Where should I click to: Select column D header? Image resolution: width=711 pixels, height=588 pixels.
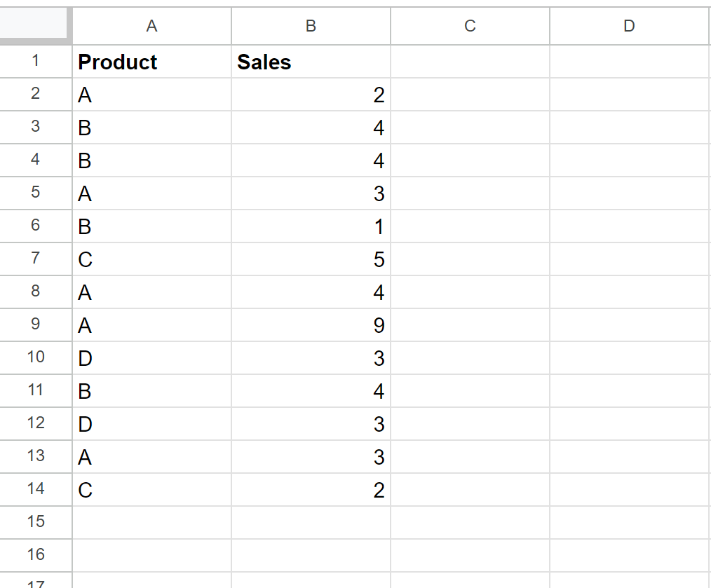tap(630, 26)
